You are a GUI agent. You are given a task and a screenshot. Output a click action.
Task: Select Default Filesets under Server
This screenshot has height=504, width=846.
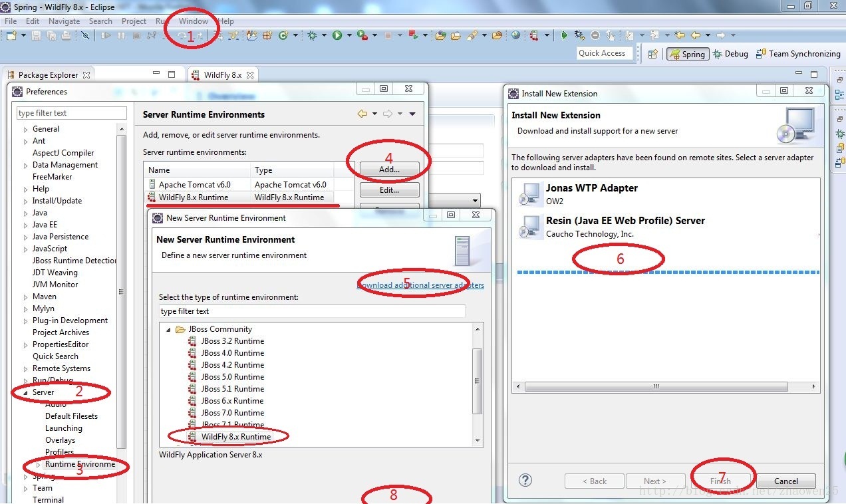(x=71, y=416)
